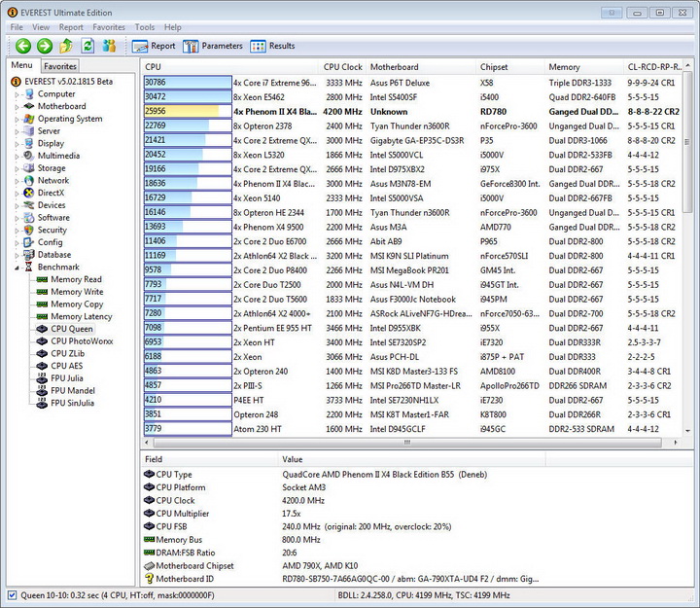This screenshot has height=608, width=700.
Task: Expand the Storage tree node
Action: coord(17,169)
